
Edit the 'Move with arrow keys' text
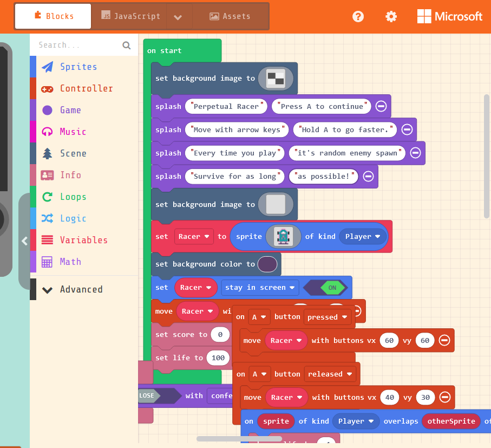[x=237, y=129]
